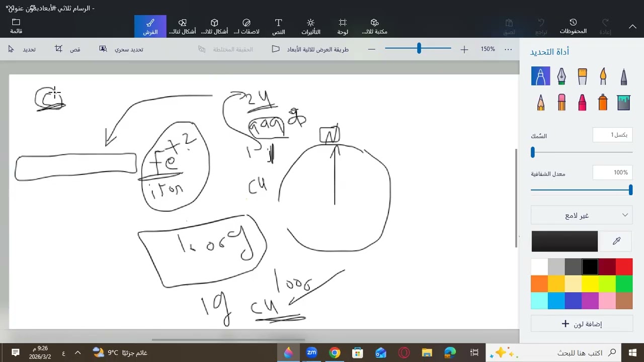Screen dimensions: 644x362
Task: Zoom in with the plus button
Action: (464, 49)
